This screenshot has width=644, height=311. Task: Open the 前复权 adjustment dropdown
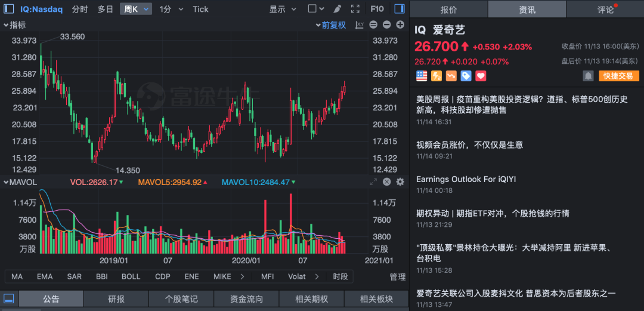pos(331,24)
